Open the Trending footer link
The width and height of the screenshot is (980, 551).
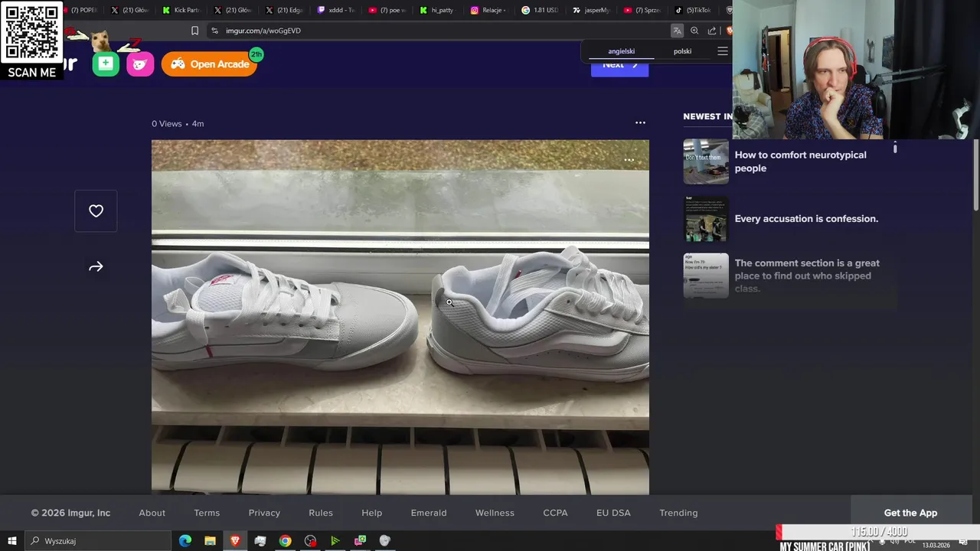[x=678, y=513]
